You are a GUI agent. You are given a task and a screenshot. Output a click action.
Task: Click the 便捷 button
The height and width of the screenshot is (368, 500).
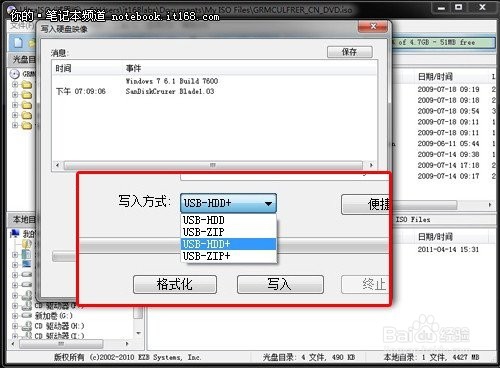[x=366, y=204]
